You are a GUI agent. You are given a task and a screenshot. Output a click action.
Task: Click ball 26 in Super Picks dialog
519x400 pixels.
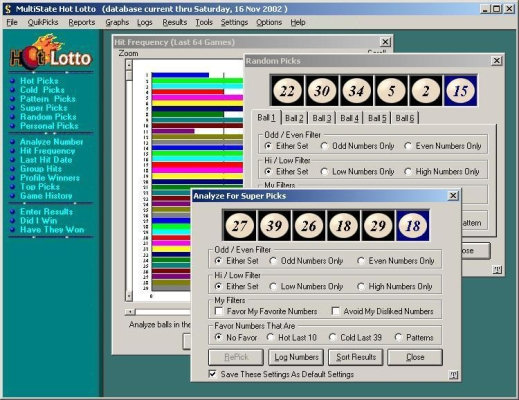tap(309, 226)
